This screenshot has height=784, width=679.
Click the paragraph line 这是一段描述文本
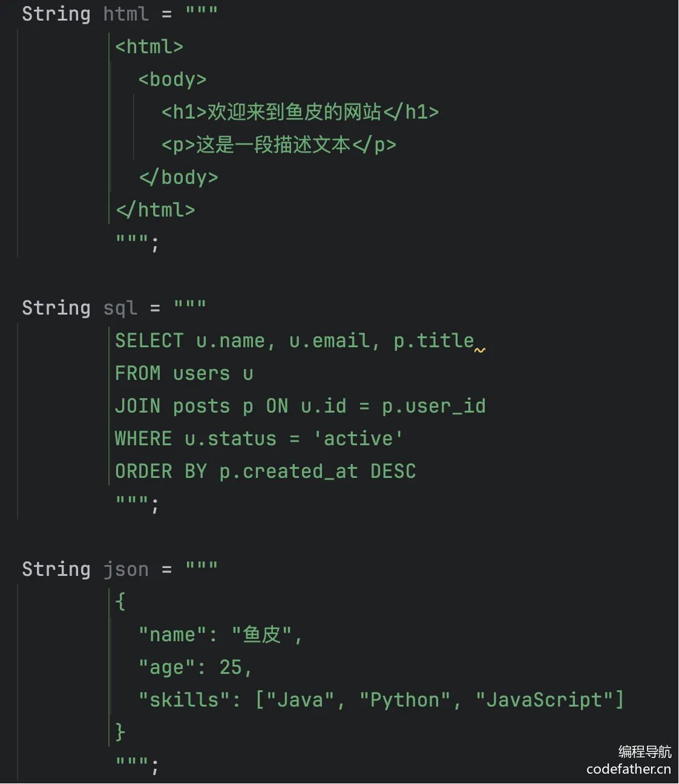[278, 145]
